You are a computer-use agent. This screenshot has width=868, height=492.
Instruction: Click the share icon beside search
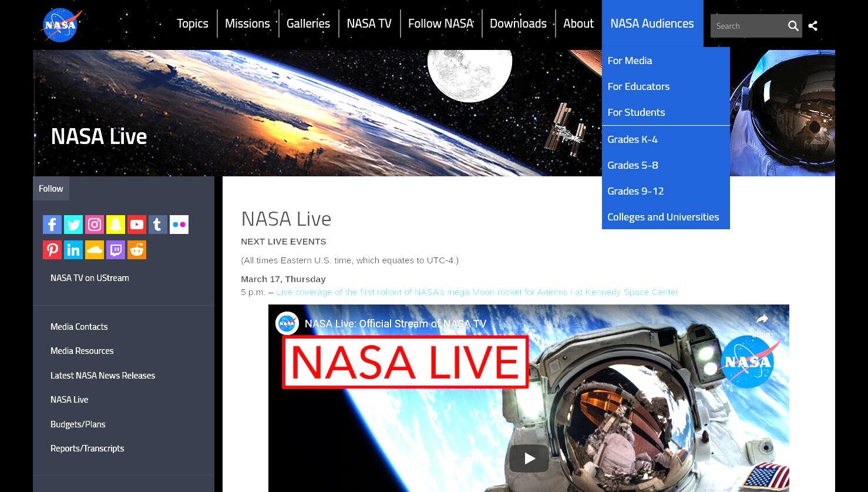coord(813,26)
